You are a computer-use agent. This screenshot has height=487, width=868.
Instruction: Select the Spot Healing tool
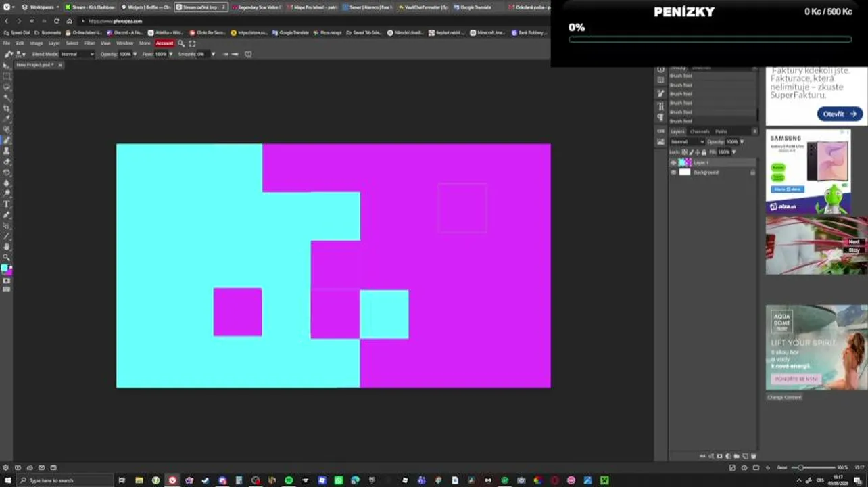pyautogui.click(x=7, y=130)
